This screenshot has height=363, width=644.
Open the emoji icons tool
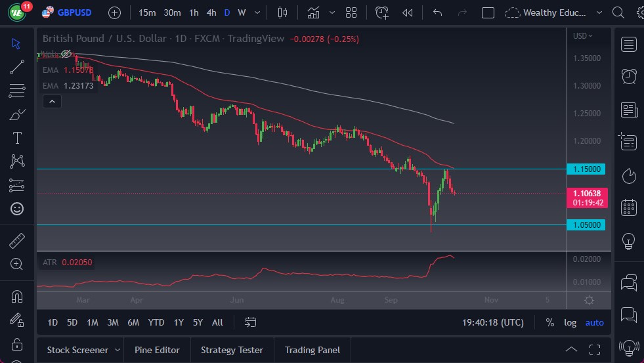[17, 209]
